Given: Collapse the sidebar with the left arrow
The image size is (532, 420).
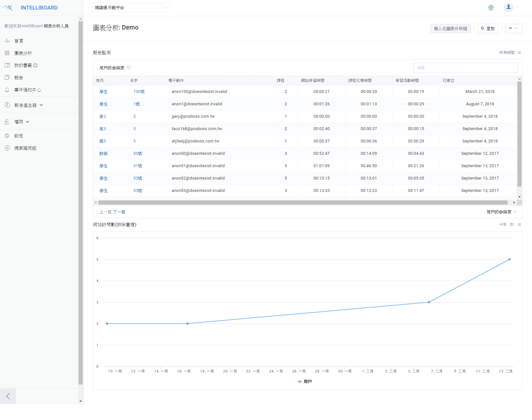Looking at the screenshot, I should tap(8, 396).
